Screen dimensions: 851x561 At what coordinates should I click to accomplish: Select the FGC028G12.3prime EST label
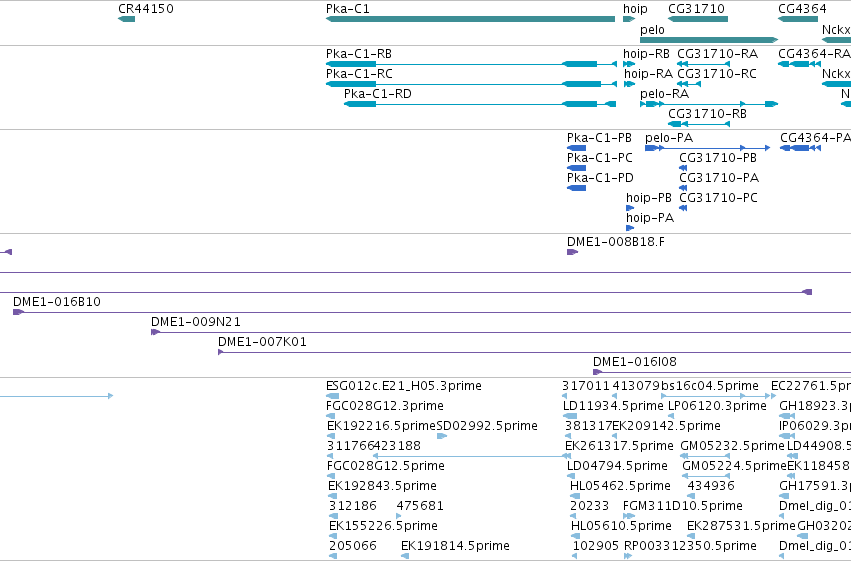click(x=385, y=406)
